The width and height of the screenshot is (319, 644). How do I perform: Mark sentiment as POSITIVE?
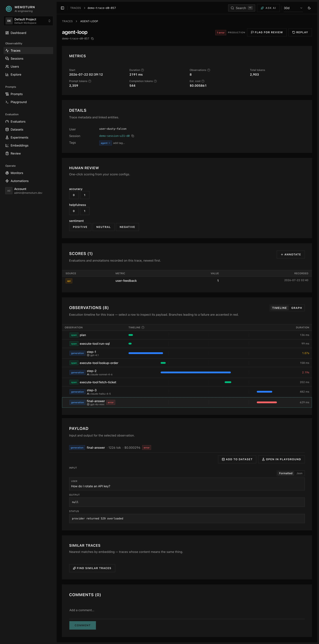coord(80,227)
